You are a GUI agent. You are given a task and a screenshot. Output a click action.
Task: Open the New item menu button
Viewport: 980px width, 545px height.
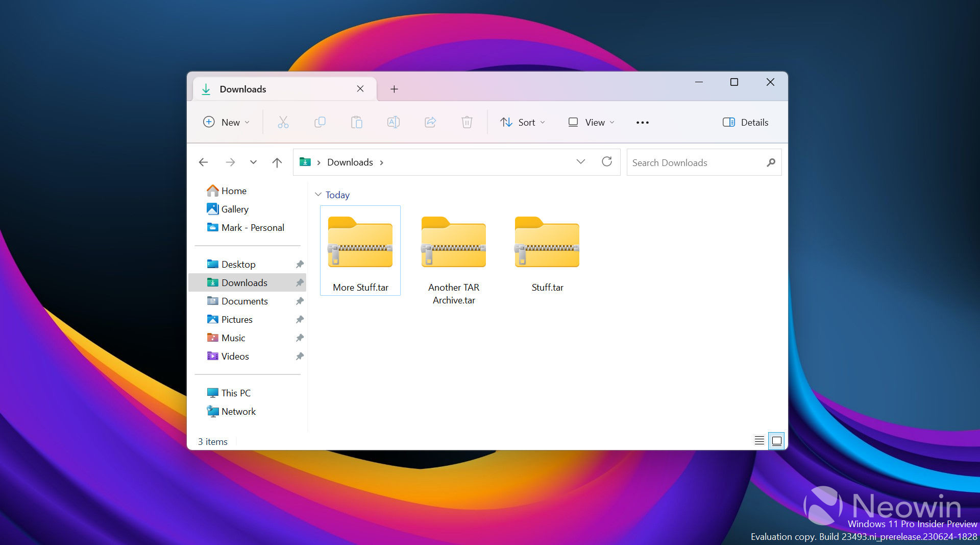point(226,122)
